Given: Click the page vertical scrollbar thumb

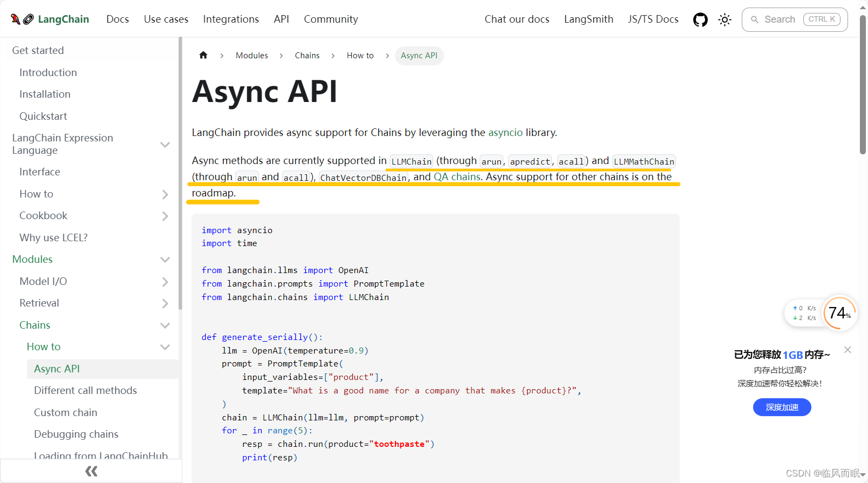Looking at the screenshot, I should click(863, 85).
